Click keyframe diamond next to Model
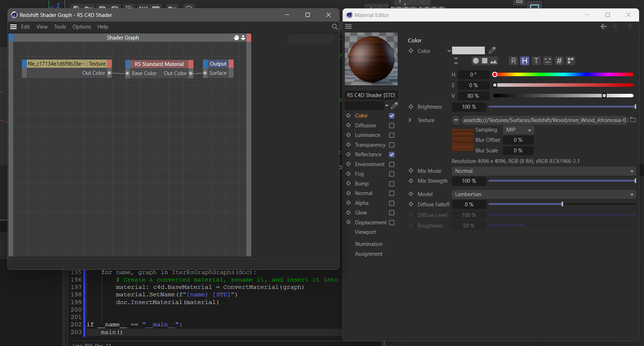Viewport: 644px width, 346px height. click(411, 194)
